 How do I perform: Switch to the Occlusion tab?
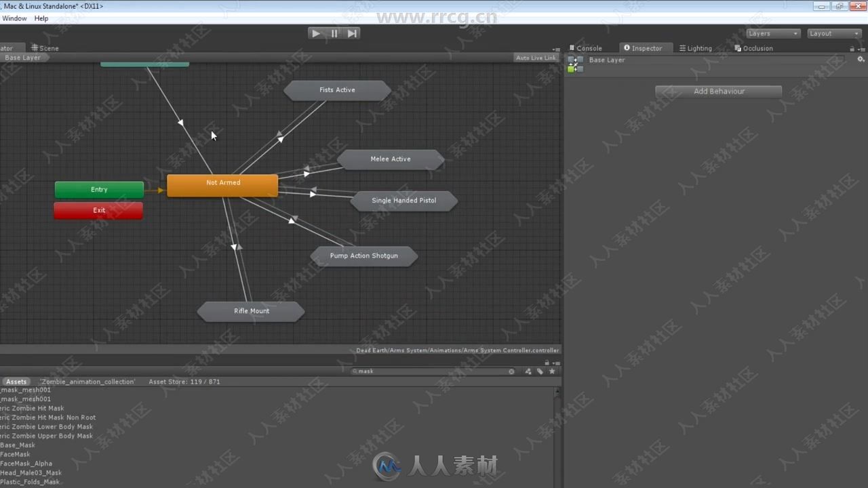[753, 48]
